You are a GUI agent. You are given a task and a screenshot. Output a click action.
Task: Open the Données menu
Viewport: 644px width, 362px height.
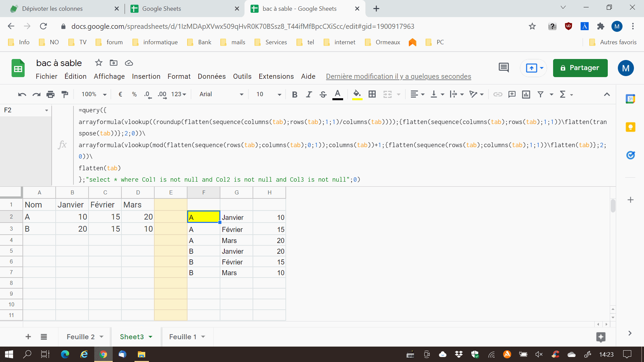click(x=212, y=76)
